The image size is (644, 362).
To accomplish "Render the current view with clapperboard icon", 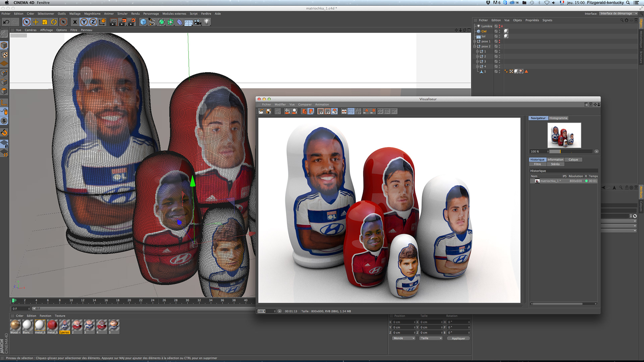I will click(113, 22).
